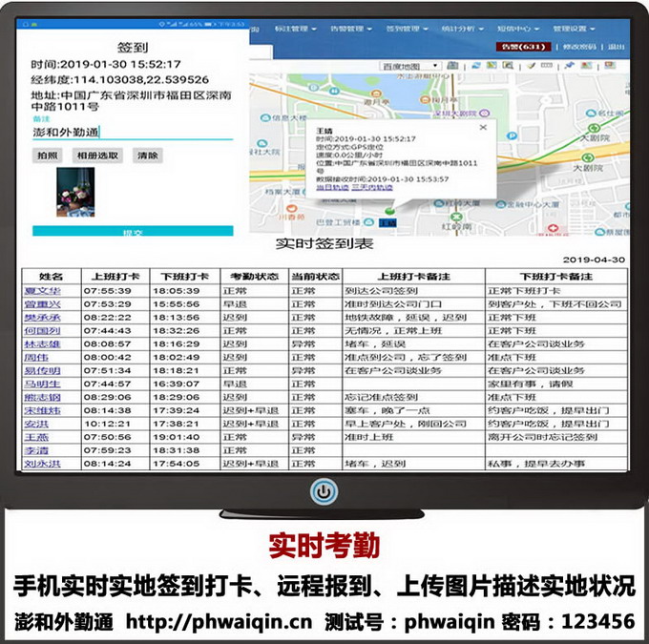Click the rightmost icon in the map toolbar
The height and width of the screenshot is (644, 649).
pyautogui.click(x=610, y=66)
